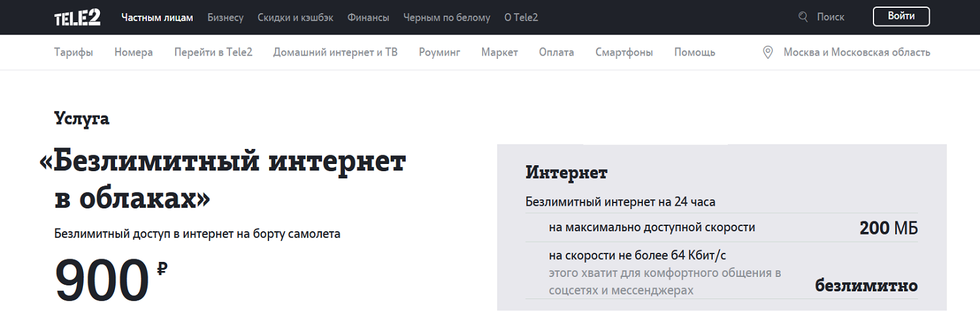Go to Перейти в Tele2
Image resolution: width=980 pixels, height=322 pixels.
(213, 52)
